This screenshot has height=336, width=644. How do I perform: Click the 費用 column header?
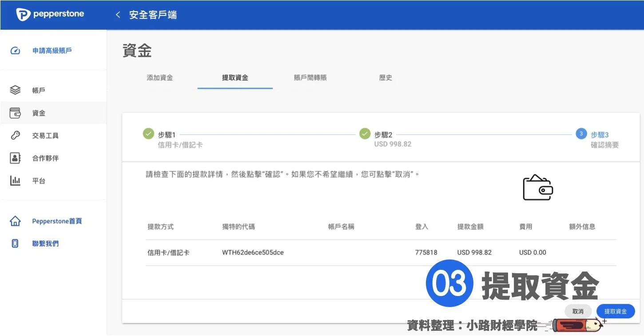(525, 227)
